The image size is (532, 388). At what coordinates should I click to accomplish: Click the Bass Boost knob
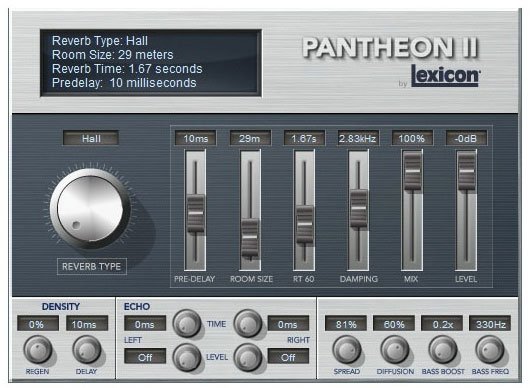(443, 349)
